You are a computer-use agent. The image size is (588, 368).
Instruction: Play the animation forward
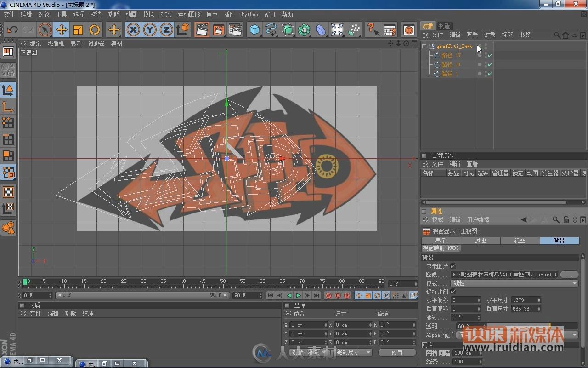click(298, 295)
